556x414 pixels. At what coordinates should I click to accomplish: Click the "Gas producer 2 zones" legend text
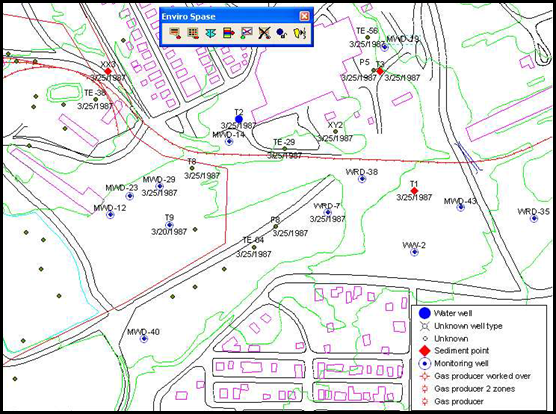tap(474, 389)
